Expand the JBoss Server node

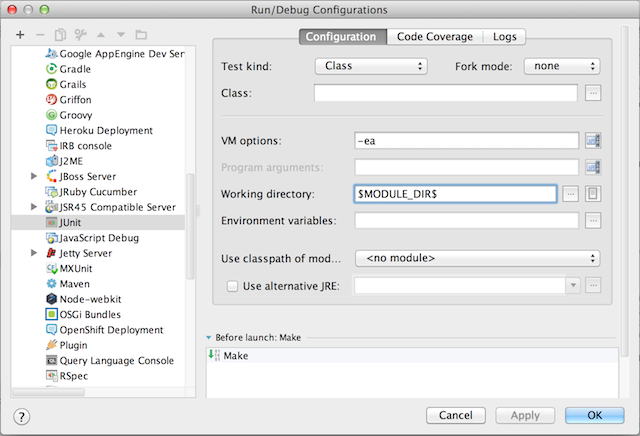[34, 176]
